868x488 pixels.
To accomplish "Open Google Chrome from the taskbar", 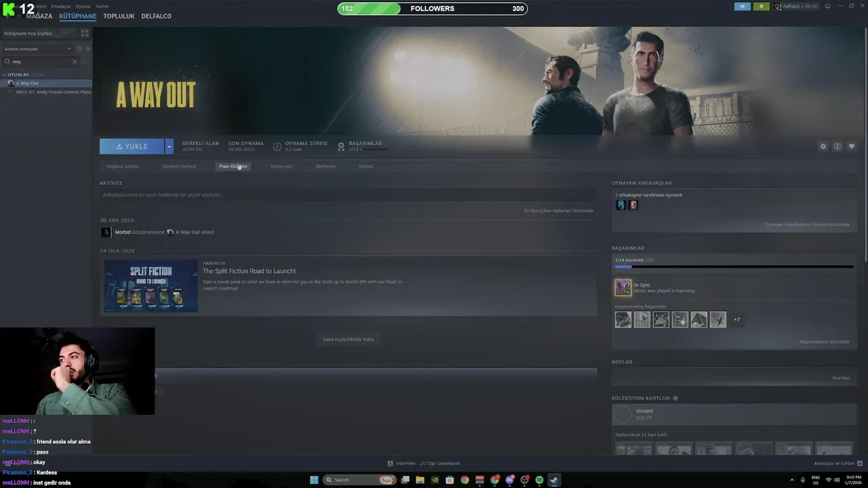I will click(x=465, y=480).
